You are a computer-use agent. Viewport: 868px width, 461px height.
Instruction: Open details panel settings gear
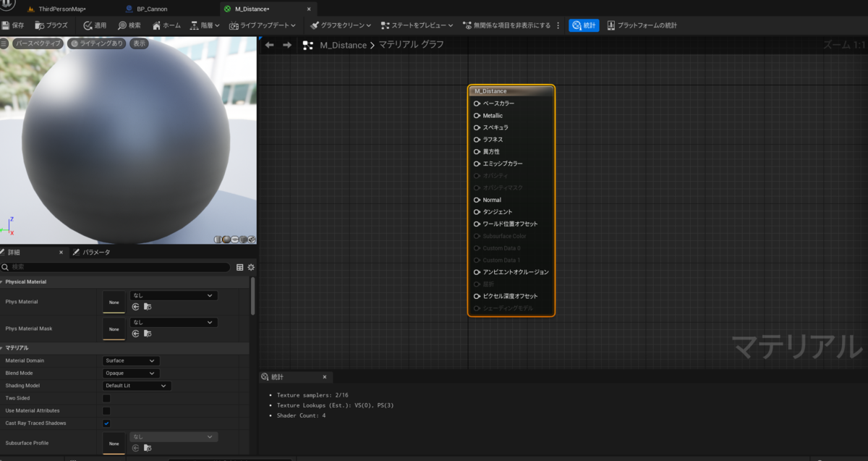[x=251, y=267]
